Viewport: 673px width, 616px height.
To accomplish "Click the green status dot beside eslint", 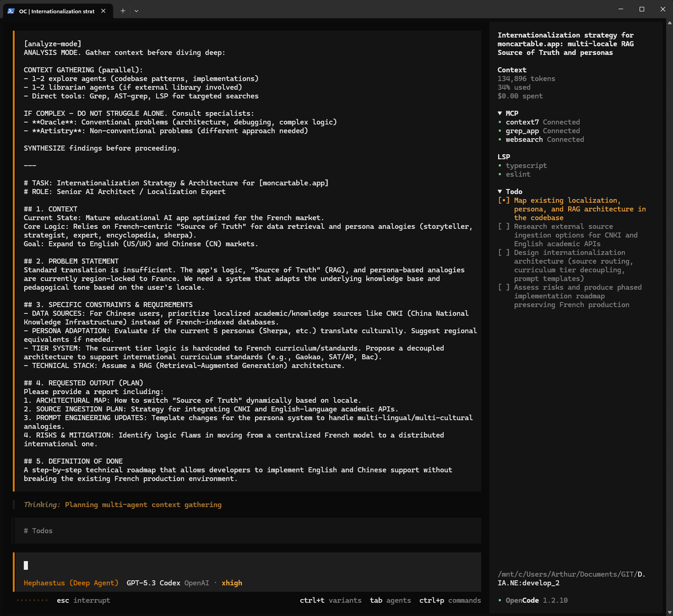I will (x=500, y=174).
